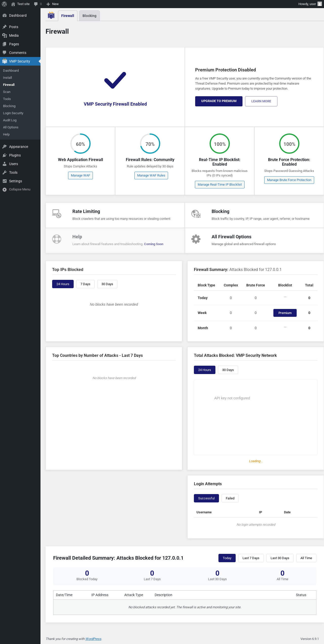The height and width of the screenshot is (644, 324).
Task: Click Manage WAF button
Action: coord(80,175)
